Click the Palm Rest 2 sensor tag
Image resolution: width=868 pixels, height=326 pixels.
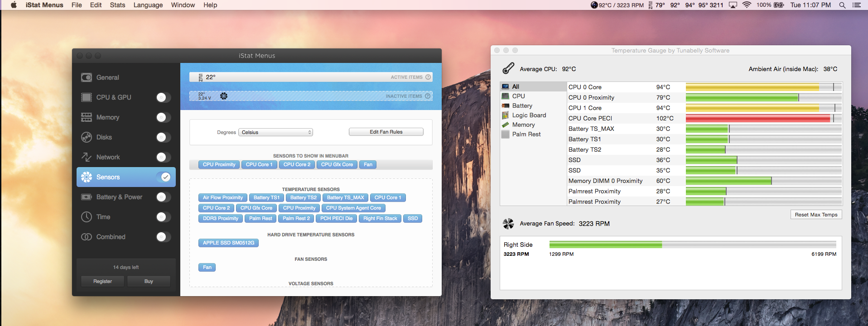296,218
